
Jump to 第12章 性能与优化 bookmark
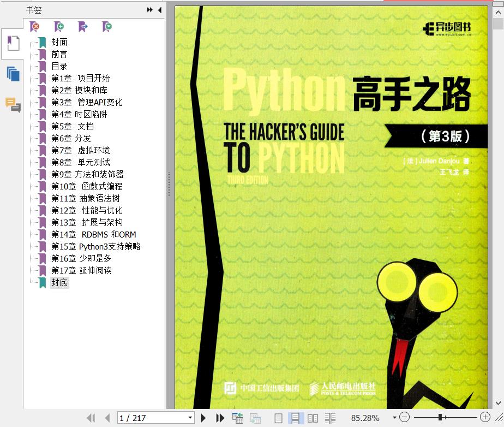(87, 210)
